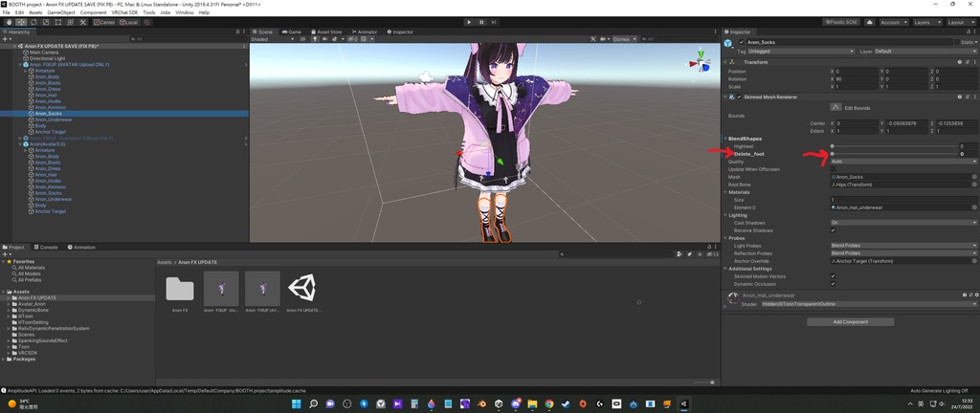Open the Shaded draw mode dropdown
Viewport: 980px width, 413px height.
point(271,38)
